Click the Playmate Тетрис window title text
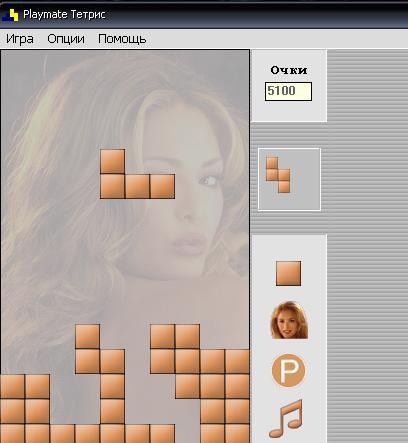The height and width of the screenshot is (443, 408). click(64, 14)
